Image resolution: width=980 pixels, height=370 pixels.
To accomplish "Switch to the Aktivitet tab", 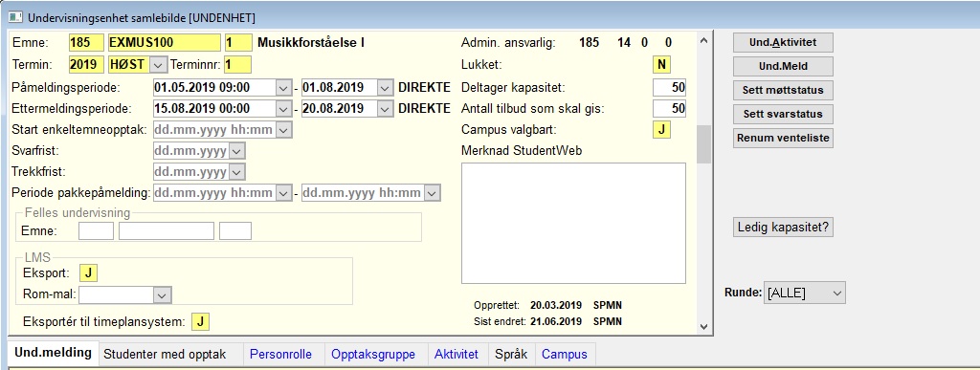I will [457, 355].
